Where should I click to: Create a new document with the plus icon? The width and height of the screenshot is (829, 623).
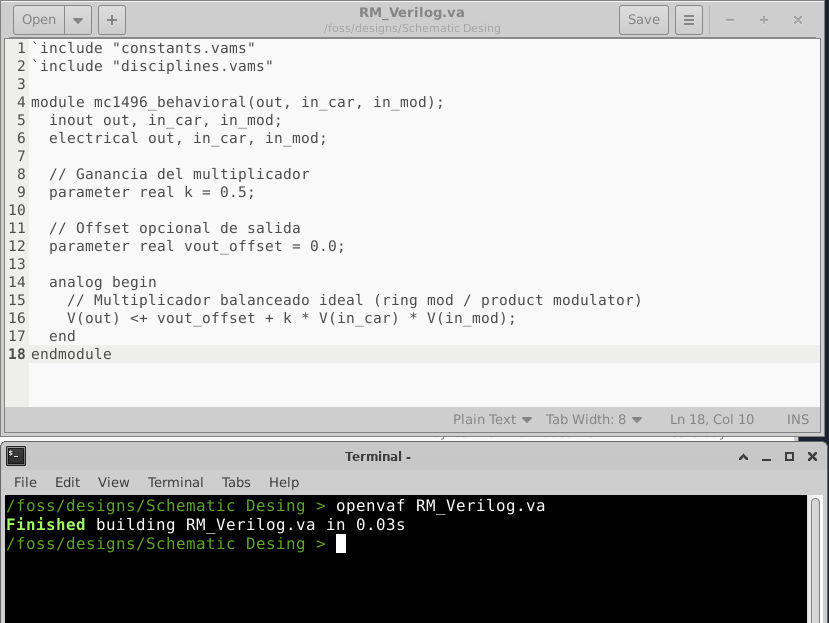[110, 19]
